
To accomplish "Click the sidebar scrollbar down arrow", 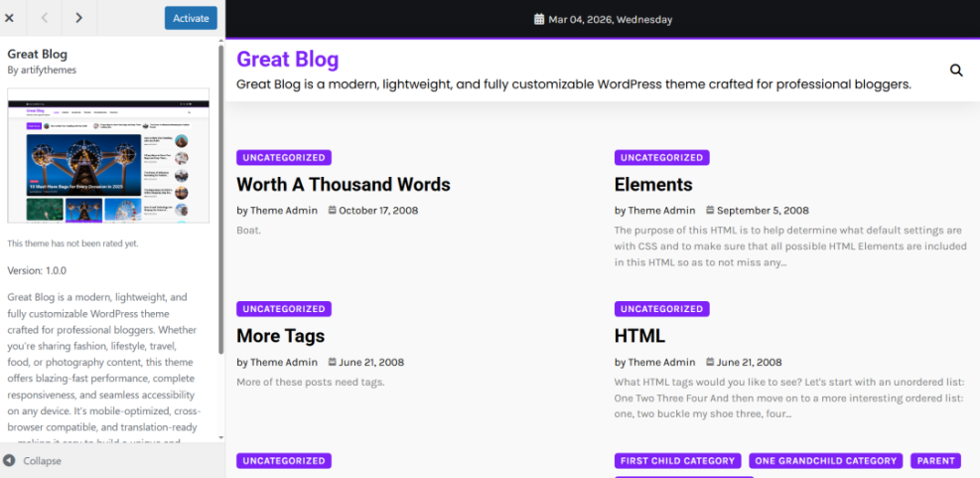I will 220,438.
